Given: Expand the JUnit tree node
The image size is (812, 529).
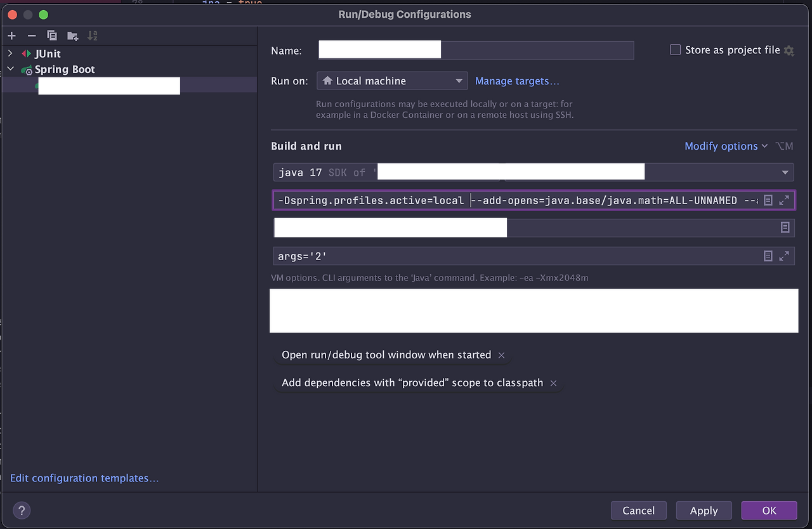Looking at the screenshot, I should pyautogui.click(x=10, y=54).
